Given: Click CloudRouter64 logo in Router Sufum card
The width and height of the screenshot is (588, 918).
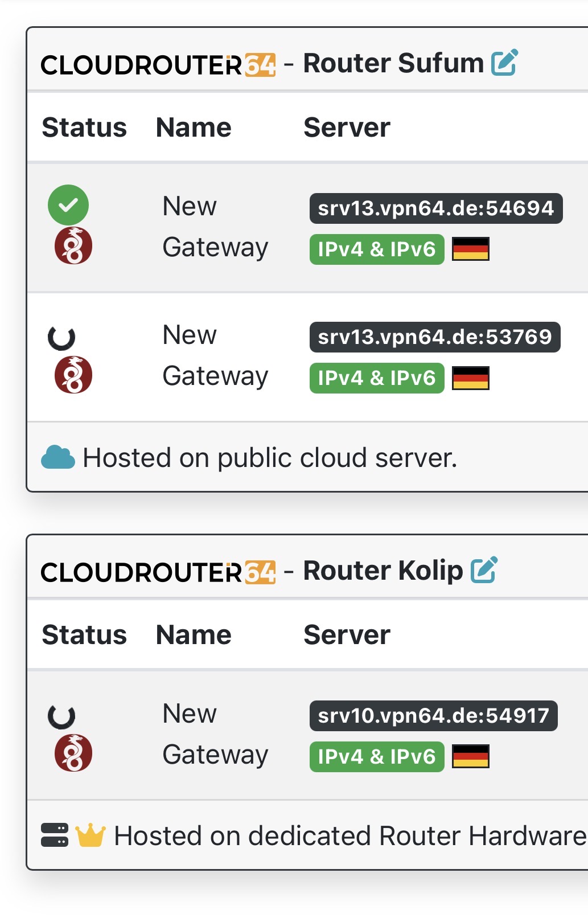Looking at the screenshot, I should [x=158, y=65].
